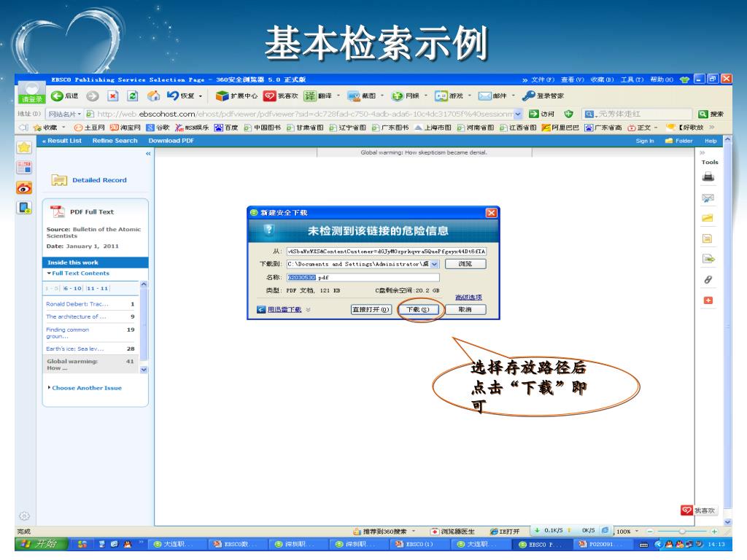Open article Ronald Deibert: Trac...
Image resolution: width=747 pixels, height=560 pixels.
coord(77,304)
